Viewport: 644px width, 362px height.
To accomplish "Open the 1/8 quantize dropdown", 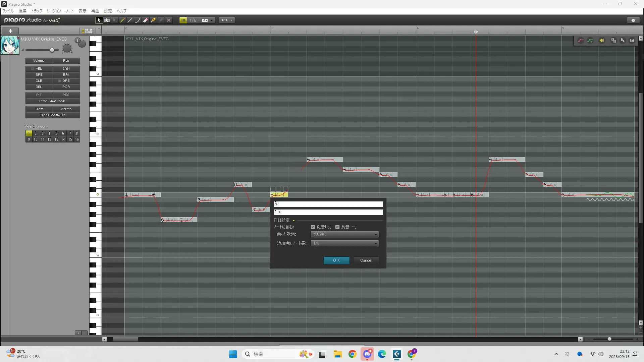I will [211, 20].
